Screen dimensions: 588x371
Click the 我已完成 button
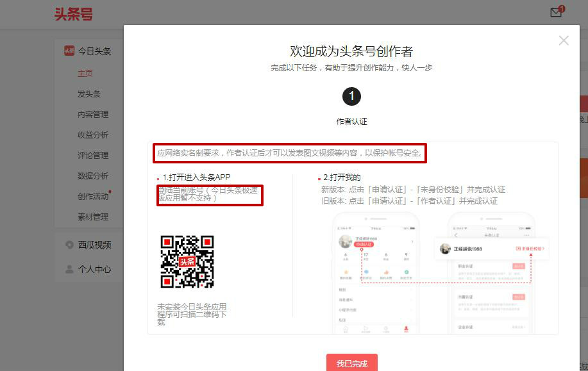351,362
